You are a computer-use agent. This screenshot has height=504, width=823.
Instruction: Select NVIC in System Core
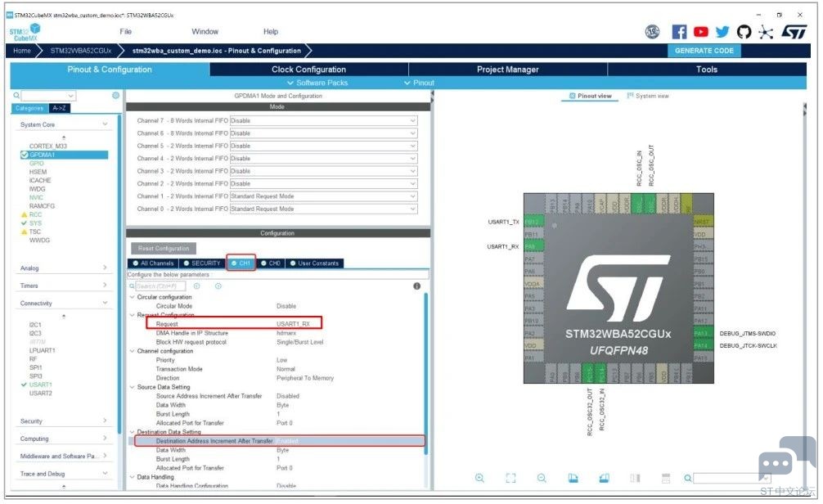(36, 197)
